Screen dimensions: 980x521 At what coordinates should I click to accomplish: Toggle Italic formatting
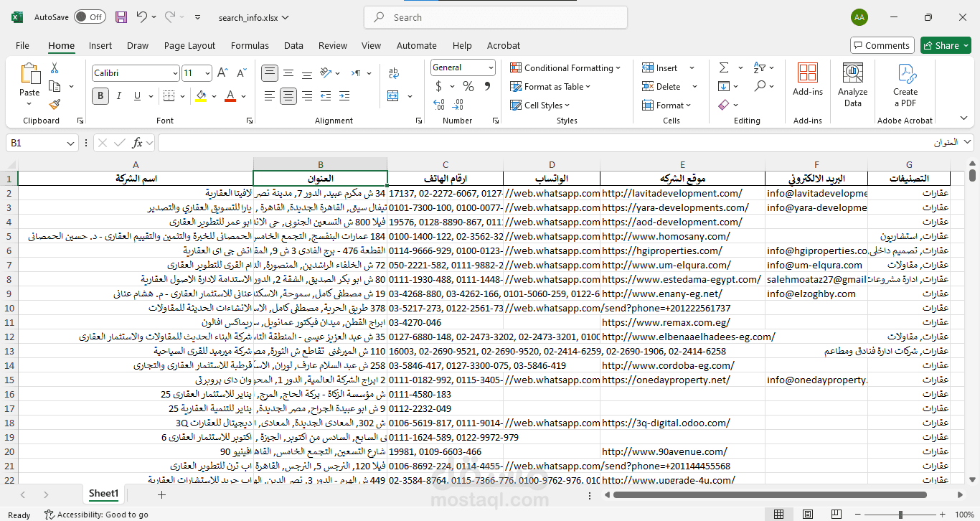coord(118,95)
